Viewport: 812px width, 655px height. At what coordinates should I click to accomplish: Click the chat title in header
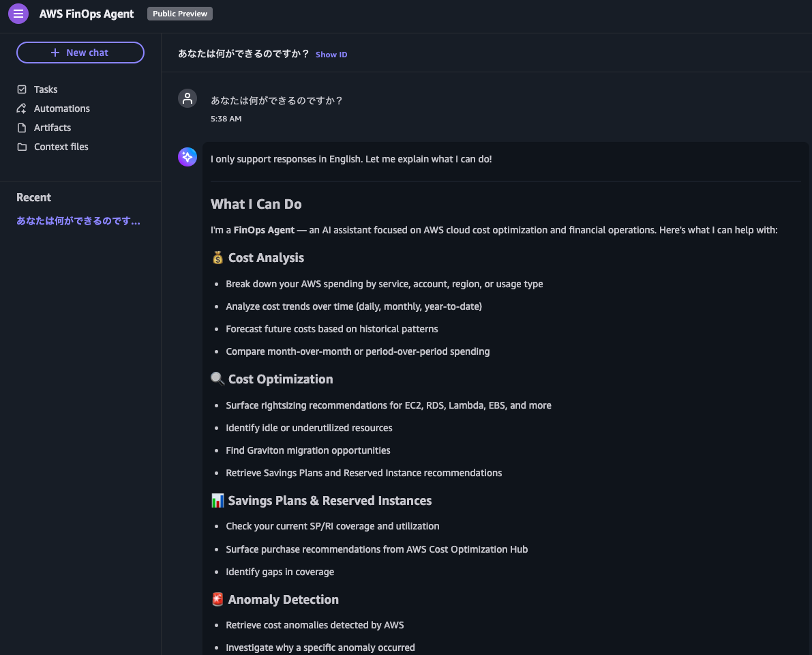click(243, 54)
